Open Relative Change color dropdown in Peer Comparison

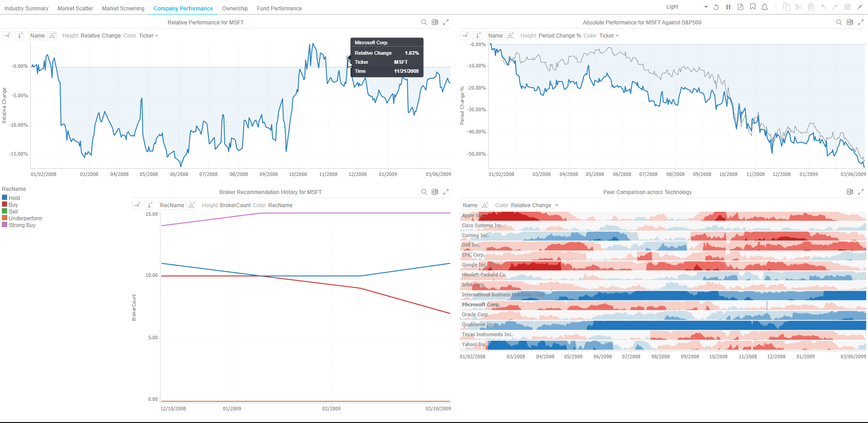[535, 205]
